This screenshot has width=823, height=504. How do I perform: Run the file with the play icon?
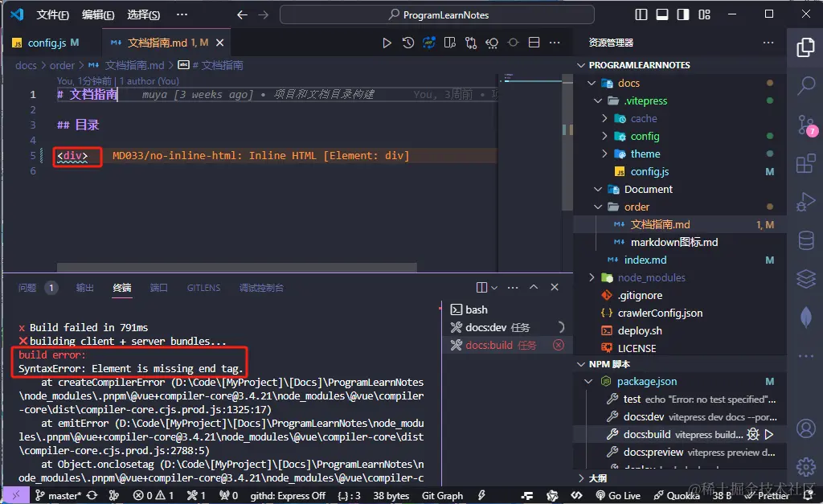pos(387,43)
